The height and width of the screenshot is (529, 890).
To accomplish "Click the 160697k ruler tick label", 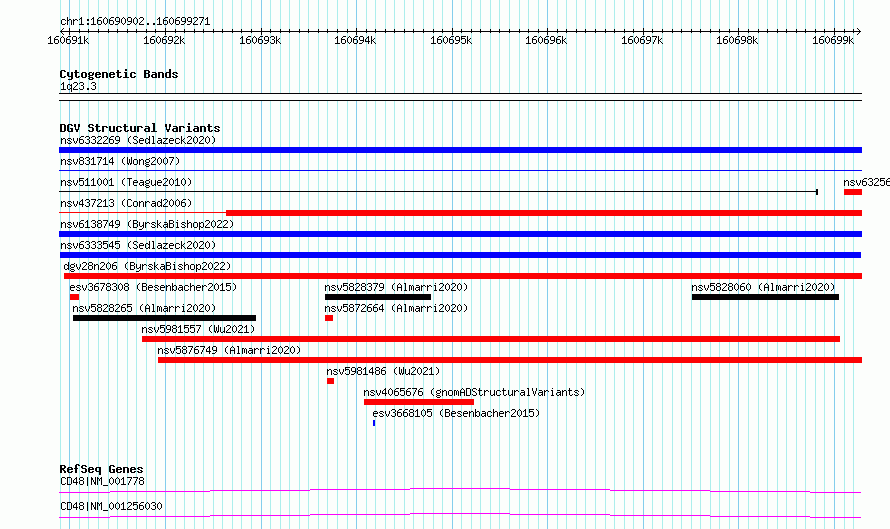I will 642,40.
